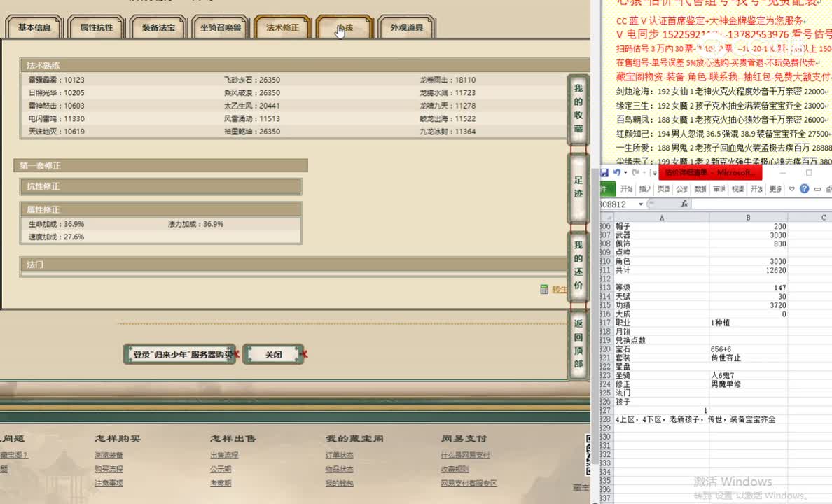This screenshot has width=832, height=504.
Task: Open the 我的钱包 link
Action: pyautogui.click(x=339, y=483)
